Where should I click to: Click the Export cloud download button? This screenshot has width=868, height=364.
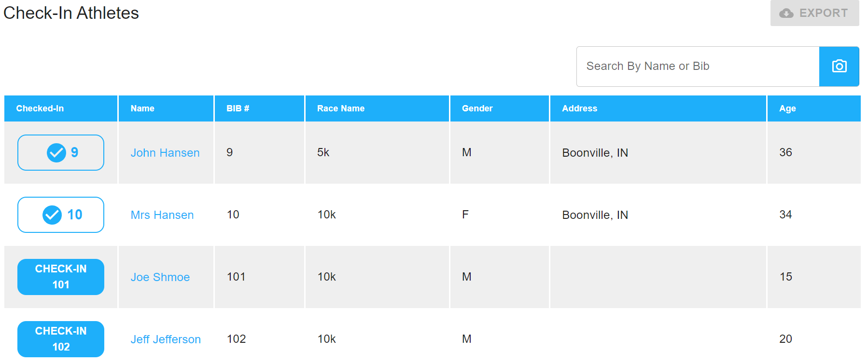pos(814,13)
